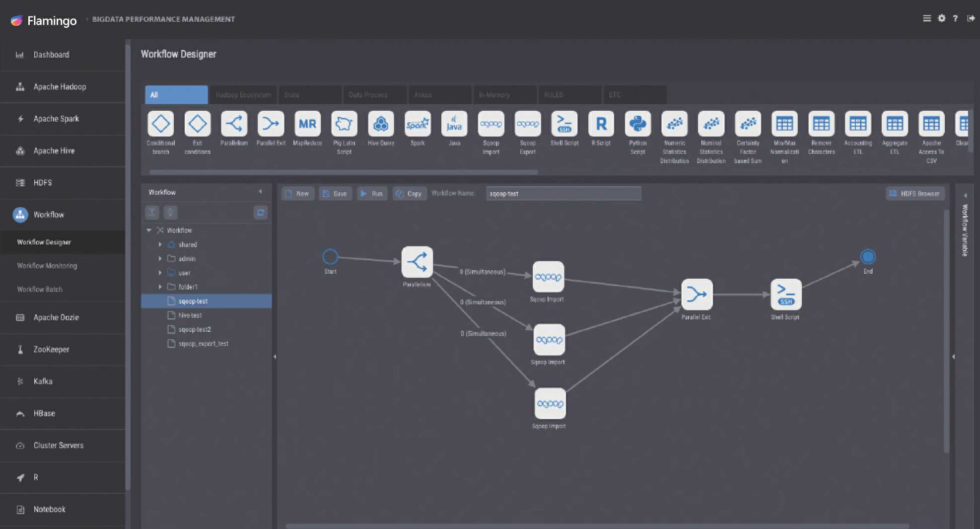Click the expand-all button in Workflow panel
This screenshot has height=529, width=980.
click(152, 212)
